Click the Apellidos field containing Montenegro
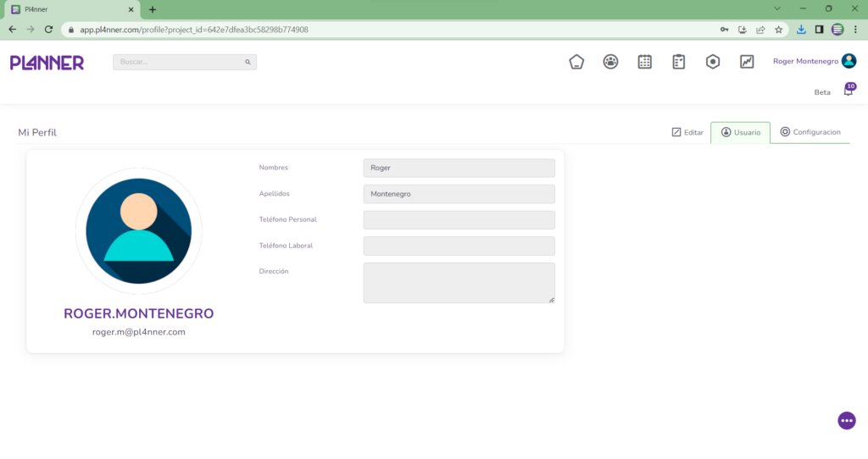 tap(459, 194)
